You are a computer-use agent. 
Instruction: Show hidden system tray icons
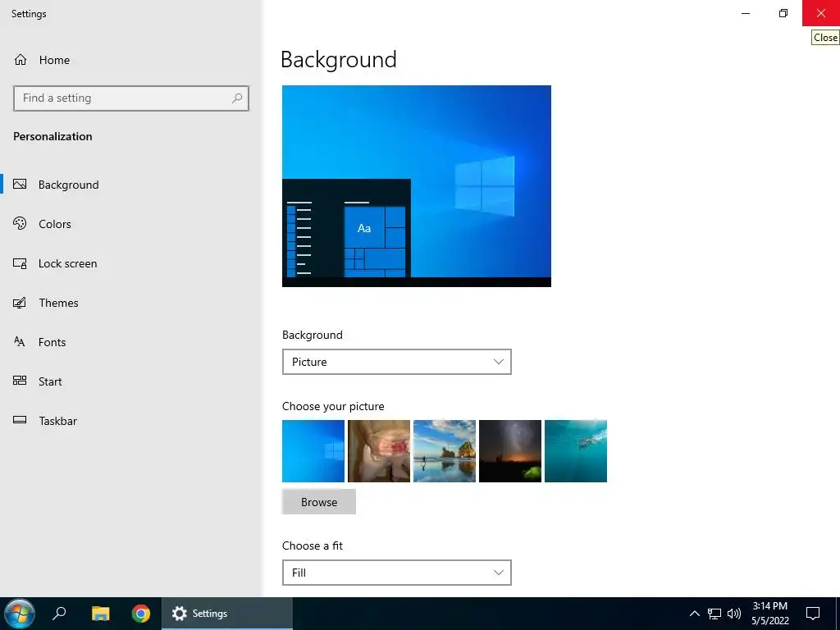[694, 614]
